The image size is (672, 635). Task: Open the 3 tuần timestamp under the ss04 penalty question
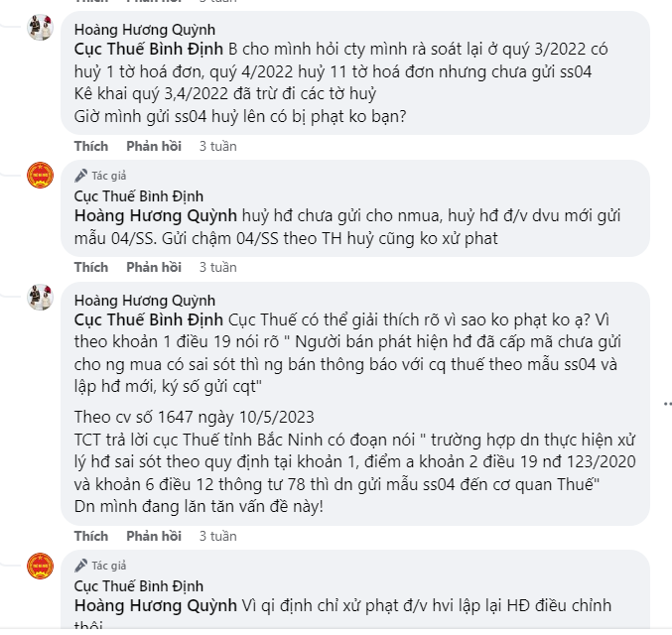coord(217,146)
